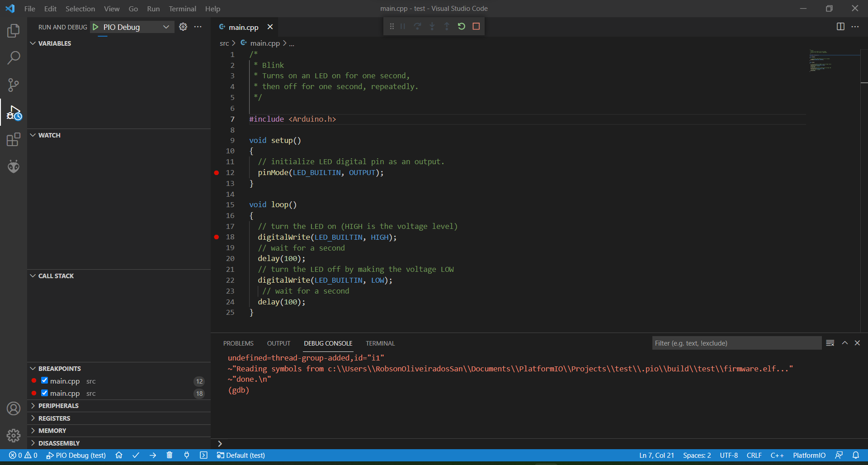Screen dimensions: 868x465
Task: Open the Source Control view
Action: (x=14, y=85)
